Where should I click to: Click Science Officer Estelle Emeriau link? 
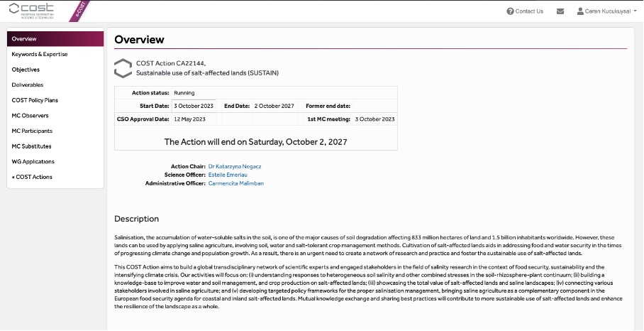tap(228, 175)
